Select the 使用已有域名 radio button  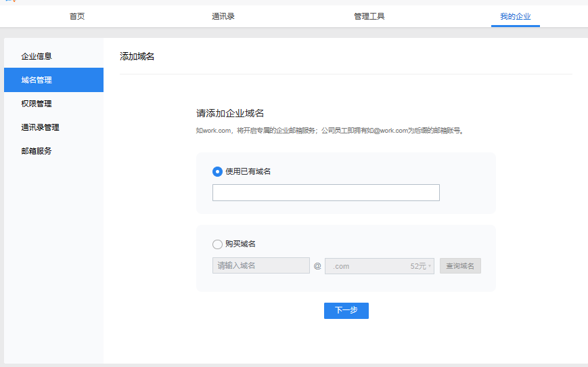pos(217,172)
